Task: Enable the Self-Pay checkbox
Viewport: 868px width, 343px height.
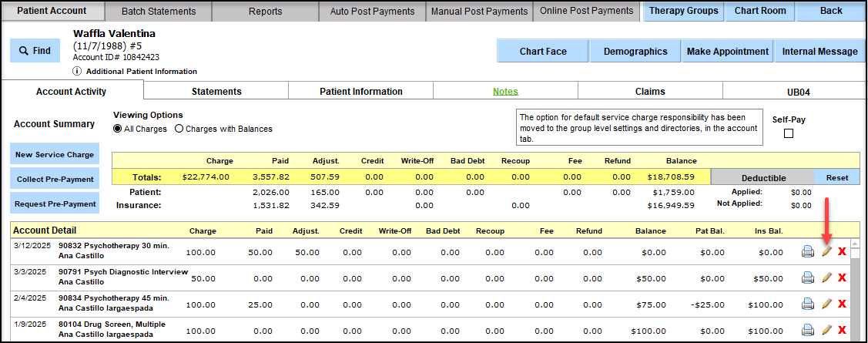Action: click(x=788, y=133)
